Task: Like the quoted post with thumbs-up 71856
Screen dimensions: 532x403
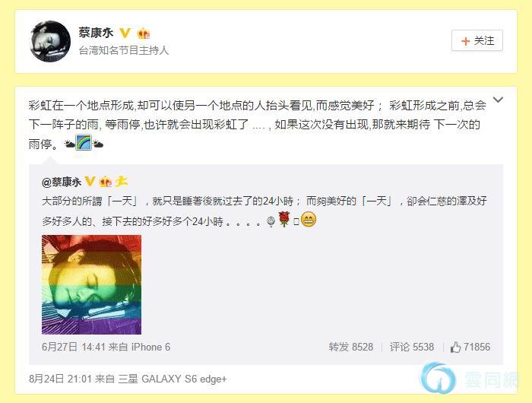Action: [x=470, y=347]
